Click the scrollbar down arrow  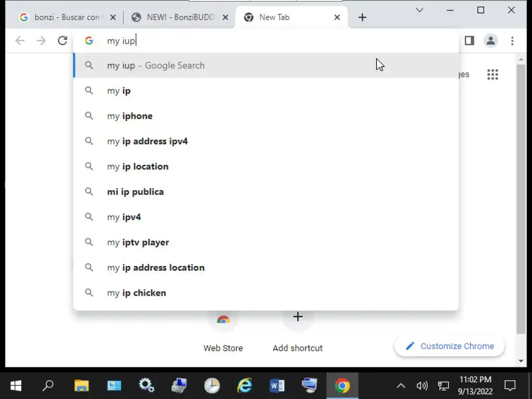click(x=521, y=361)
